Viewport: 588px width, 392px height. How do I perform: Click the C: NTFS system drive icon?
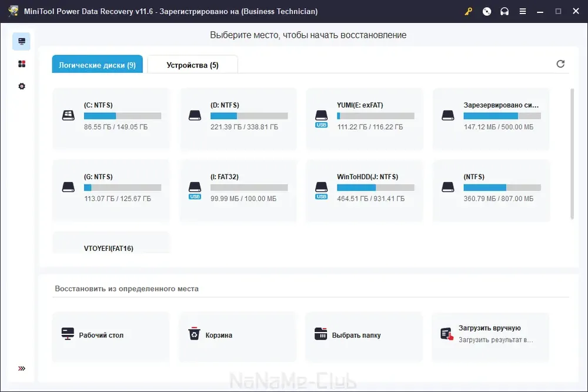coord(68,115)
